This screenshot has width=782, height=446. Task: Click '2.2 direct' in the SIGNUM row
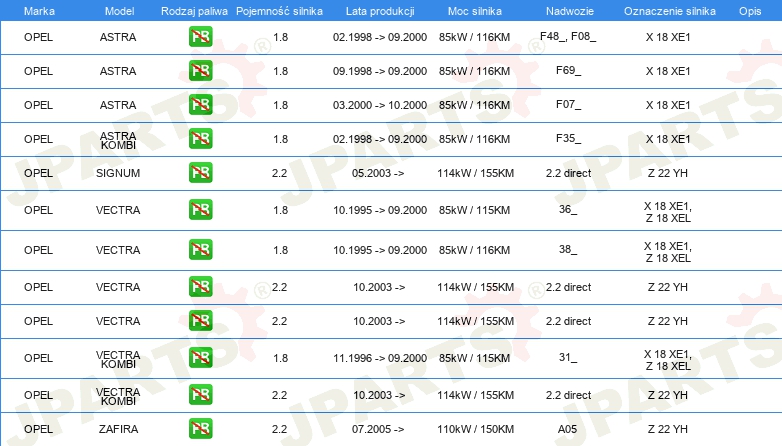569,173
